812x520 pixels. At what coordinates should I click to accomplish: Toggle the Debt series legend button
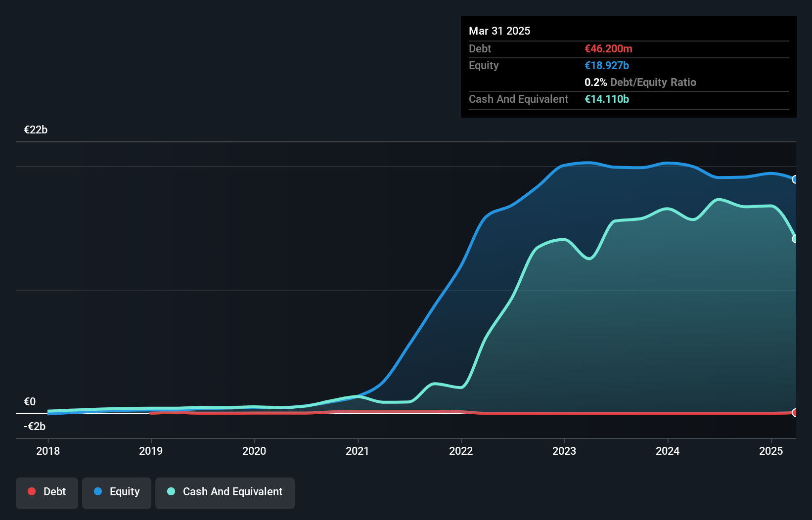(47, 493)
